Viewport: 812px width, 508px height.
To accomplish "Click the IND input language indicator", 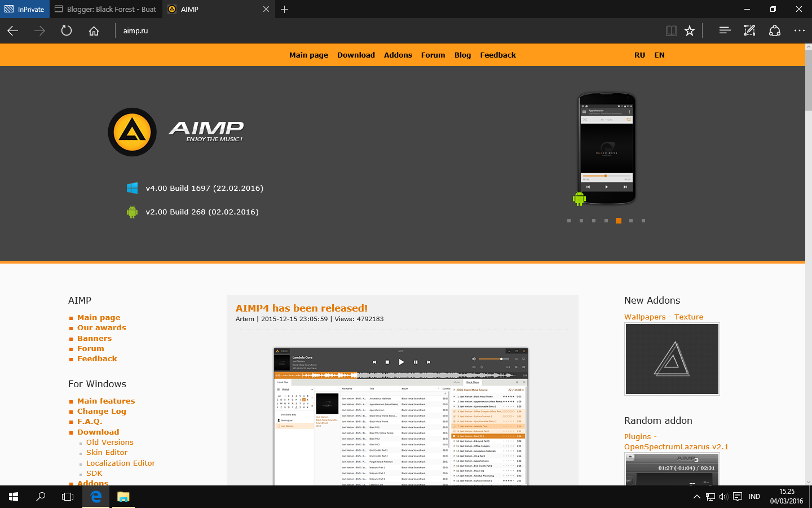I will pos(754,497).
